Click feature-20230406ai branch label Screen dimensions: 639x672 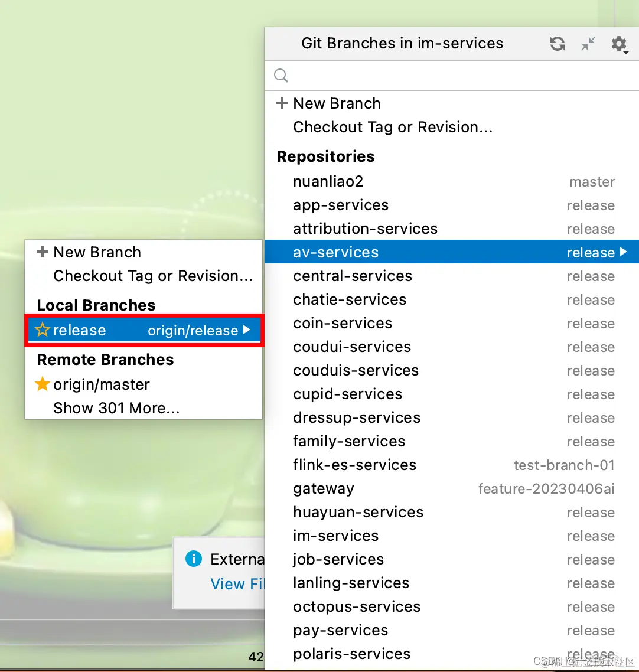tap(546, 488)
